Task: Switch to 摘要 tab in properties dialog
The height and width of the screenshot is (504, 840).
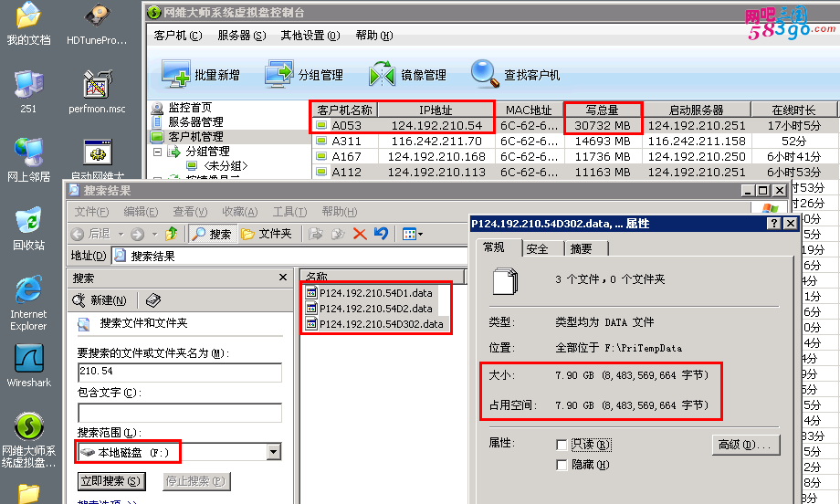Action: click(582, 248)
